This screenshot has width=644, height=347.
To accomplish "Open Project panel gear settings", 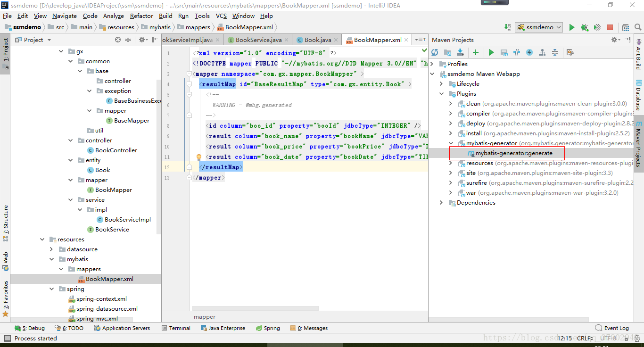I will tap(142, 40).
